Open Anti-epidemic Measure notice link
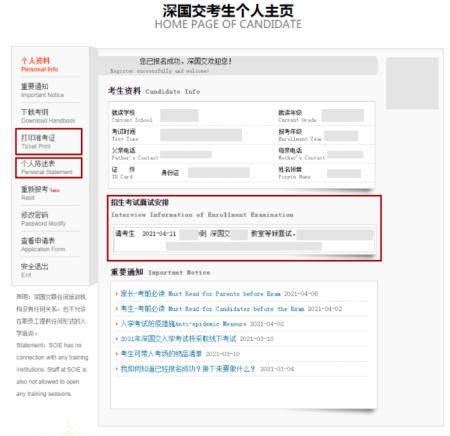450x436 pixels. pyautogui.click(x=202, y=324)
